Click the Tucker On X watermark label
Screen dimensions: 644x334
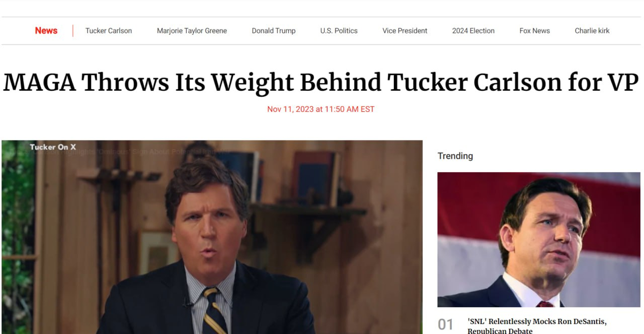point(53,147)
